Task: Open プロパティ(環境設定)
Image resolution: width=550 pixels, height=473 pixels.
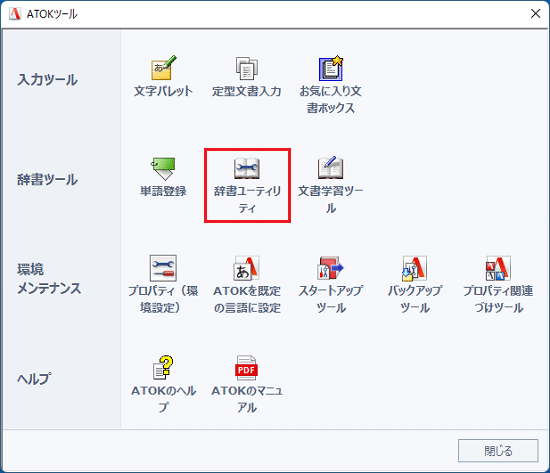Action: pos(163,285)
